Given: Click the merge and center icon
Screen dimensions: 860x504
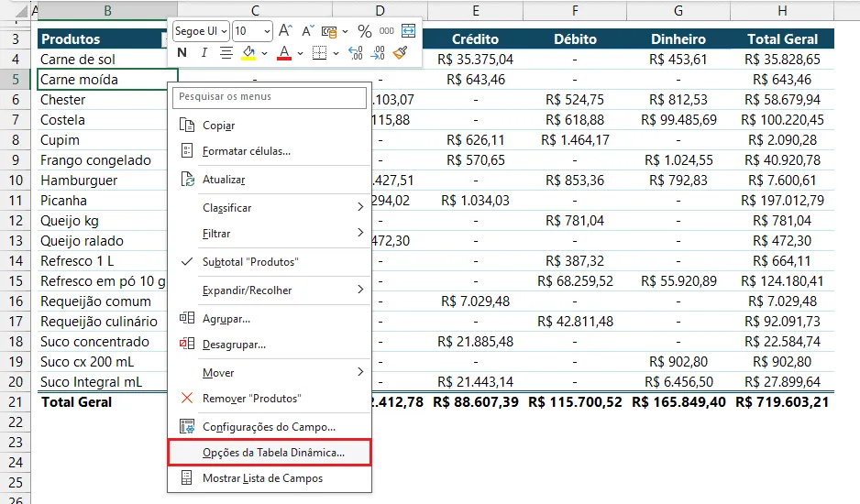Looking at the screenshot, I should [x=409, y=31].
